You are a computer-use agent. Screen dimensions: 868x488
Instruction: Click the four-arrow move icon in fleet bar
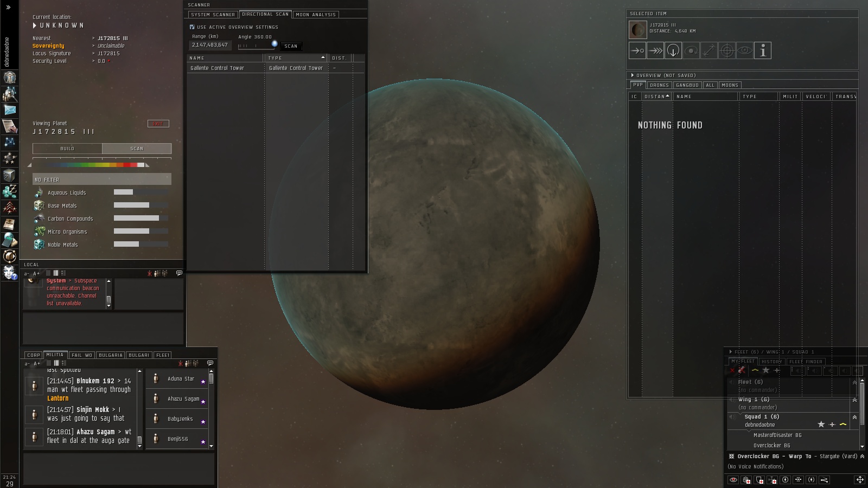[860, 480]
